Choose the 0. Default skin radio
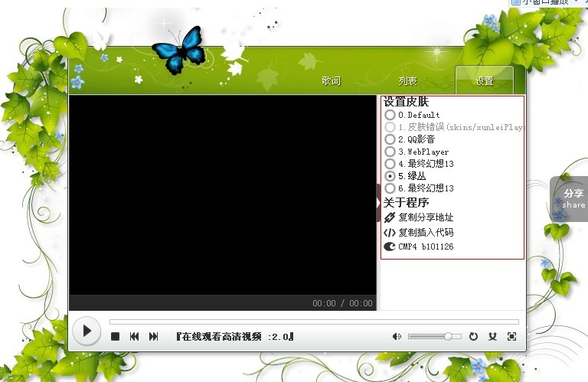 point(390,115)
